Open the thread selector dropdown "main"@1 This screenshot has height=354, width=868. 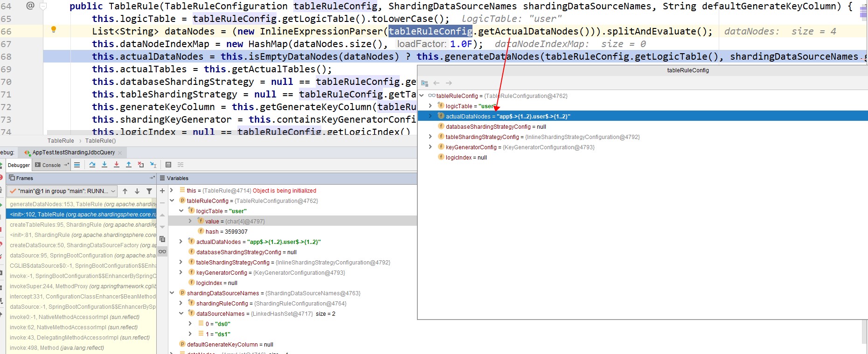pos(62,191)
